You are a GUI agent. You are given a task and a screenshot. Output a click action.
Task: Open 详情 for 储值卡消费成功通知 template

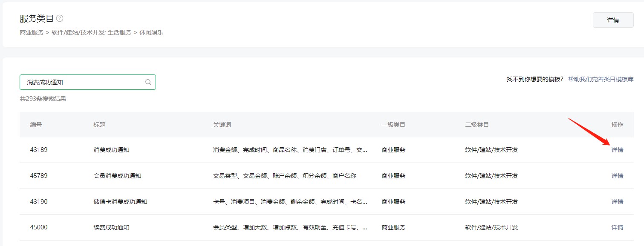coord(617,201)
